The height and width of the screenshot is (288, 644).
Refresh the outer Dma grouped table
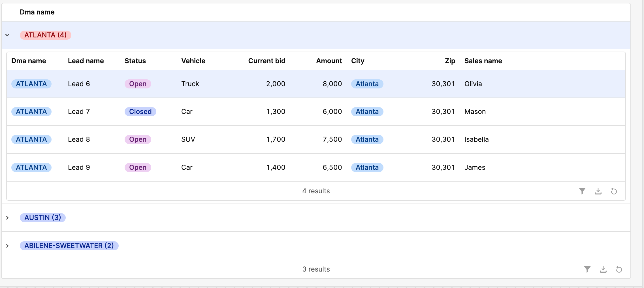(619, 269)
